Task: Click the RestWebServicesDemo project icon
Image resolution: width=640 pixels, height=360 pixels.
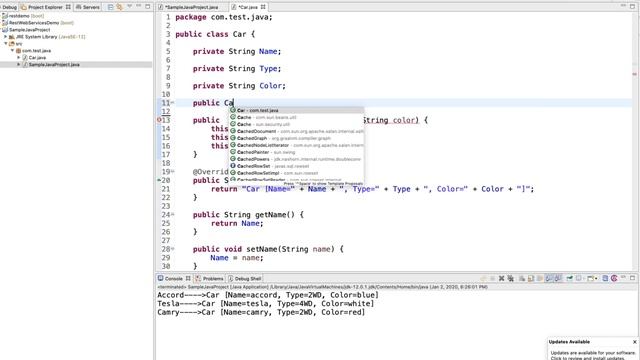Action: pos(4,23)
